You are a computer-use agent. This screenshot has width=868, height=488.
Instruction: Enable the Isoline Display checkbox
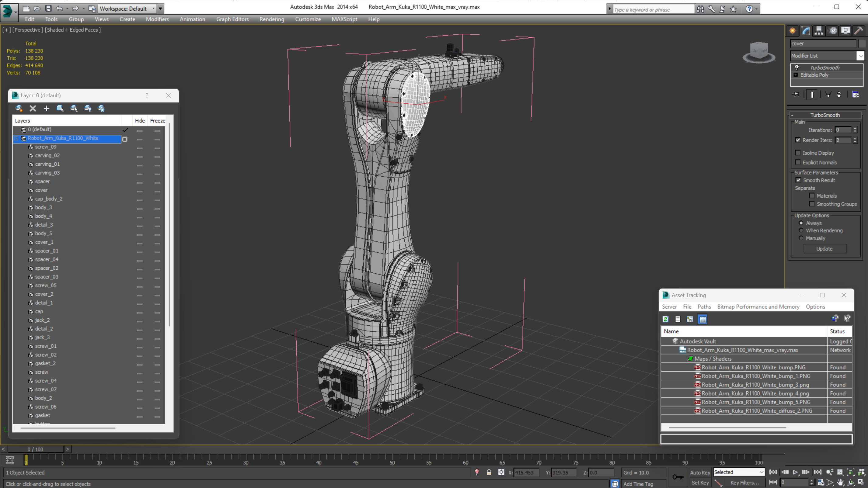[798, 153]
